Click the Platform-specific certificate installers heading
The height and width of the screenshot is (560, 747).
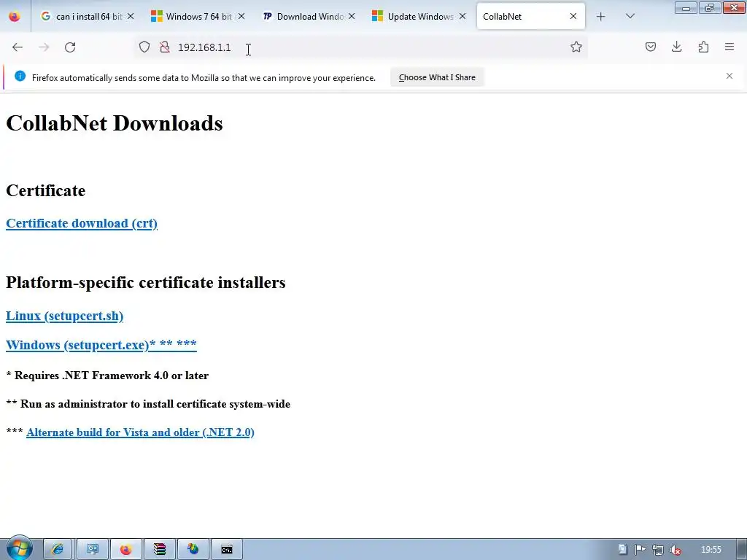coord(146,282)
